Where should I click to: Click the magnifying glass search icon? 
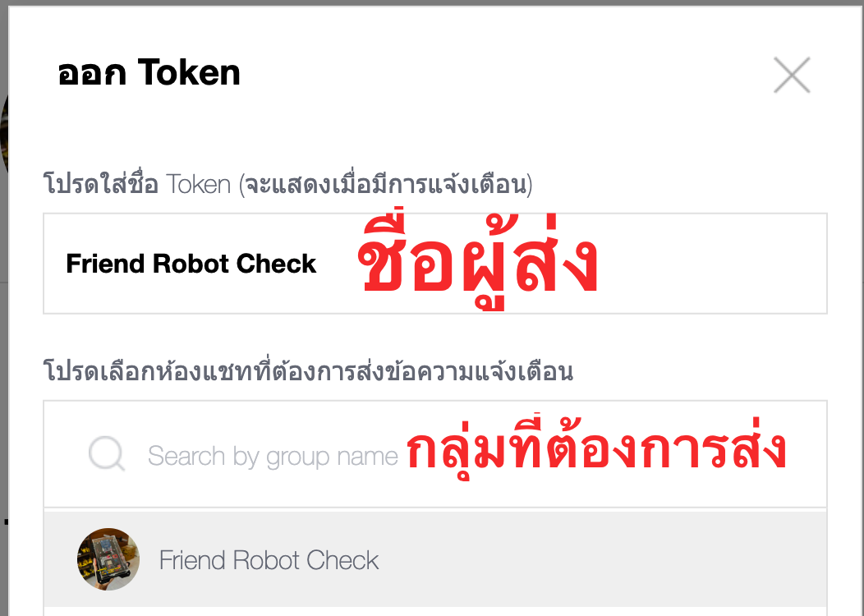pyautogui.click(x=107, y=454)
